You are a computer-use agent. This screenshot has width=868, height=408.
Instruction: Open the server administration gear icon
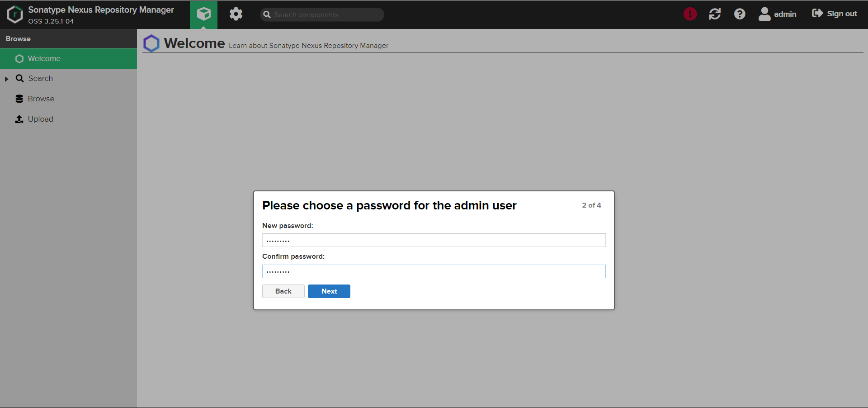click(x=236, y=14)
